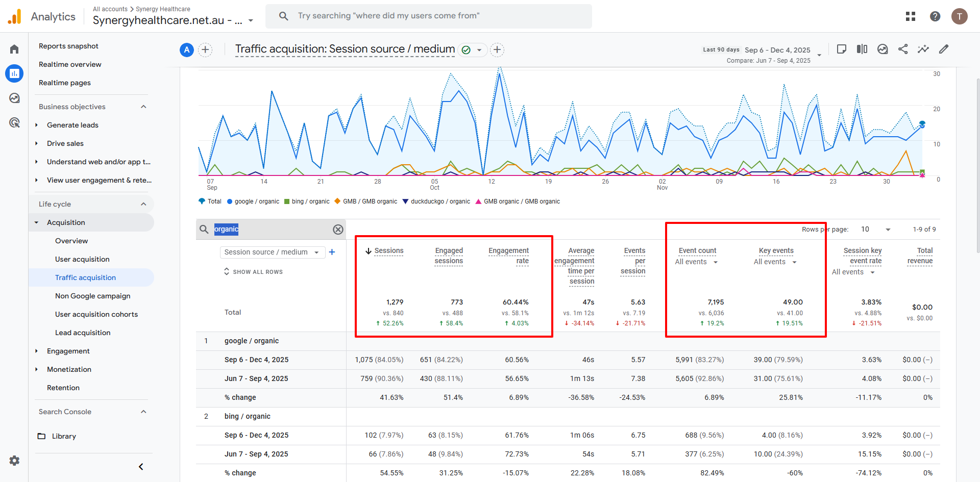The width and height of the screenshot is (980, 482).
Task: Collapse Search Console section
Action: pyautogui.click(x=143, y=412)
